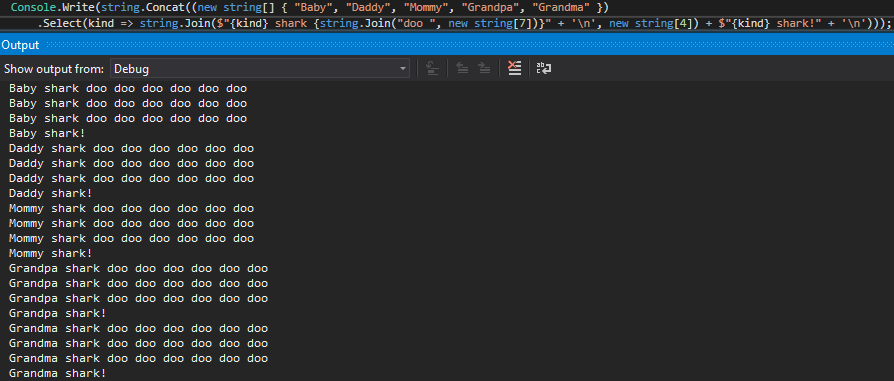Open the Show output from combo box
Image resolution: width=894 pixels, height=381 pixels.
(x=260, y=69)
